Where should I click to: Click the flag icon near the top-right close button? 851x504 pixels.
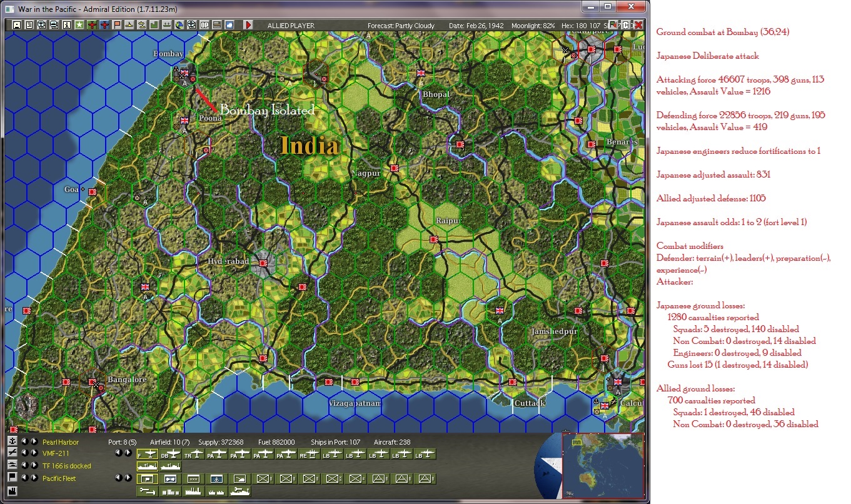613,25
